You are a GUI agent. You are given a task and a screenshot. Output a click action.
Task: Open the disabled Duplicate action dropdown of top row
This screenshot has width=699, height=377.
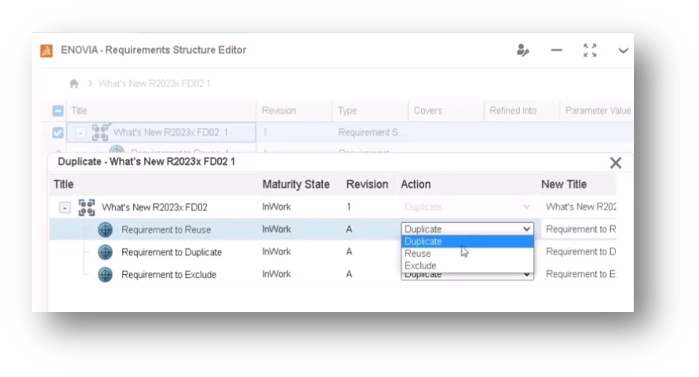coord(467,207)
